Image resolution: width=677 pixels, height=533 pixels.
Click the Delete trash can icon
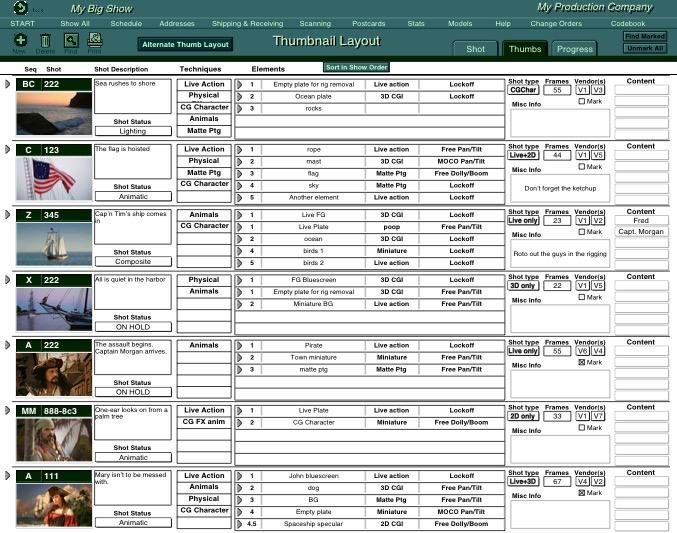click(45, 40)
